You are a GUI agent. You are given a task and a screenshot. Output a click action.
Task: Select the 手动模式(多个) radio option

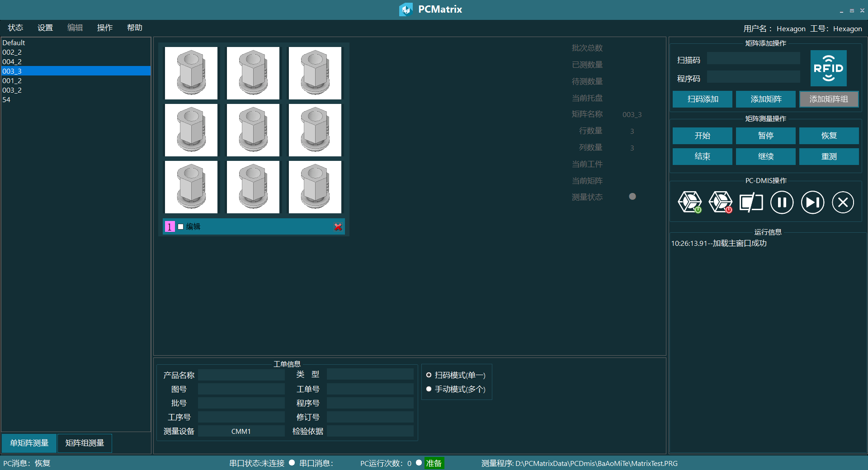click(x=429, y=389)
